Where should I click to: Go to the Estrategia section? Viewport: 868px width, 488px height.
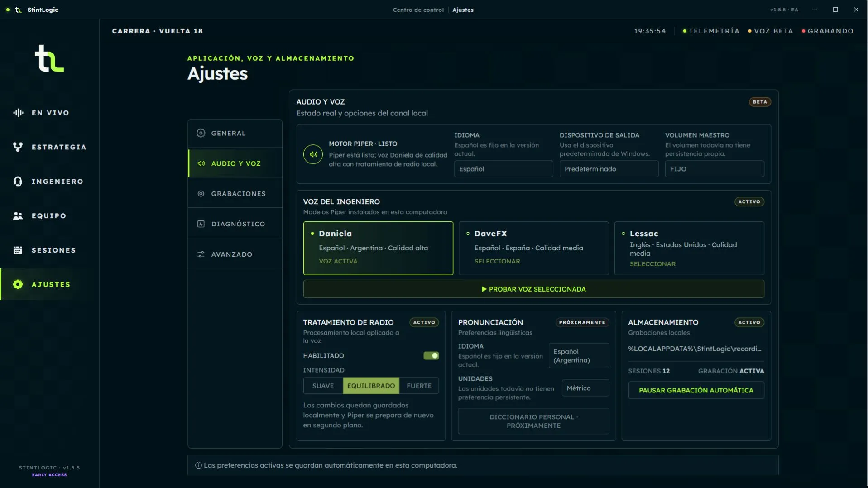(x=49, y=147)
